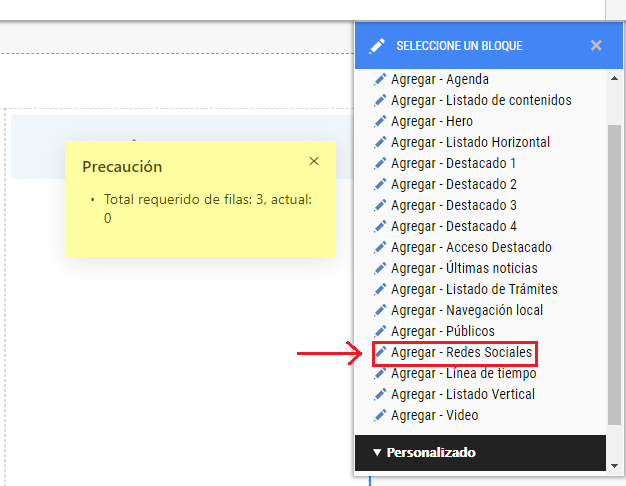Click the scrollbar up arrow in block list
This screenshot has height=486, width=626.
pos(614,78)
